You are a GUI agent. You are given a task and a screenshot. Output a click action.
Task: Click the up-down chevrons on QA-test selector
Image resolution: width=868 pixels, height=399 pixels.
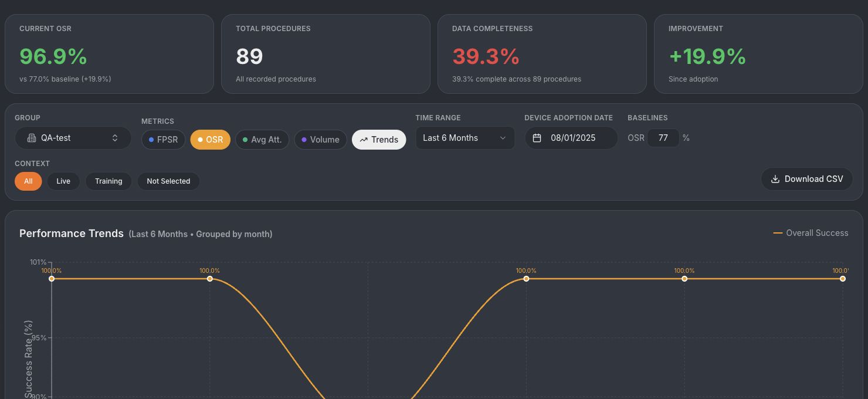click(x=115, y=138)
